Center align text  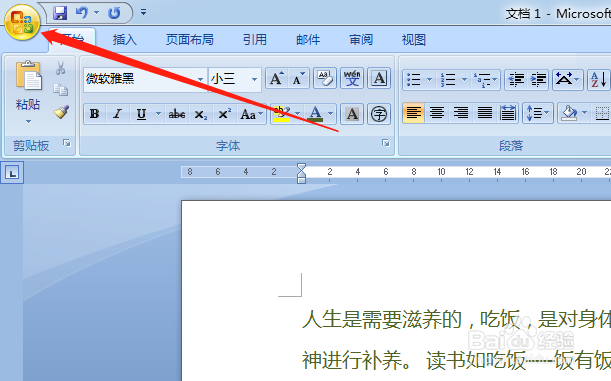437,113
